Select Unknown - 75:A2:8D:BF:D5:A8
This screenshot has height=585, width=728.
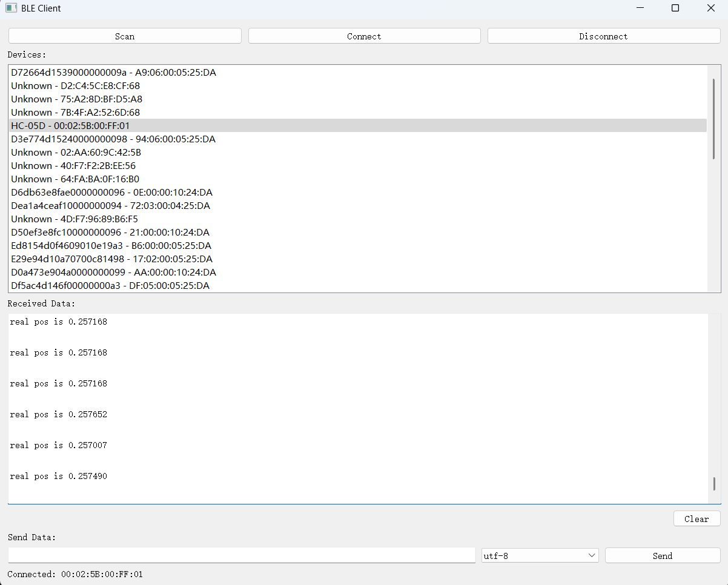pyautogui.click(x=359, y=99)
